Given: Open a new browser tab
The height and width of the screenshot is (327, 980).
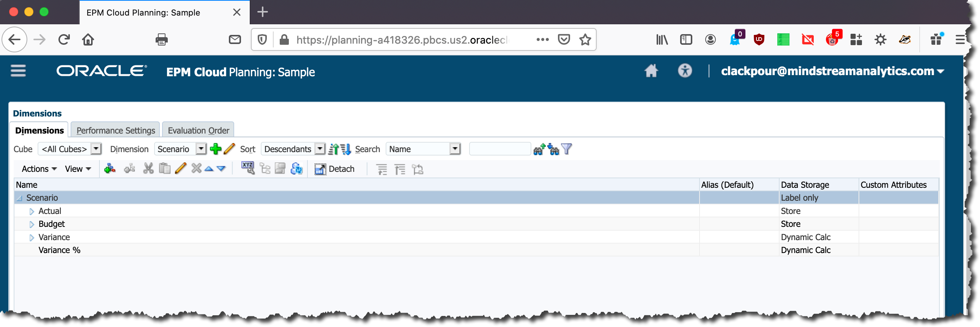Looking at the screenshot, I should (263, 12).
